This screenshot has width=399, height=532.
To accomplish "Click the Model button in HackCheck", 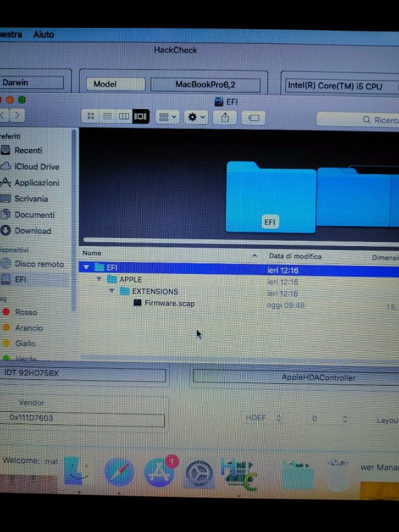I will click(115, 84).
